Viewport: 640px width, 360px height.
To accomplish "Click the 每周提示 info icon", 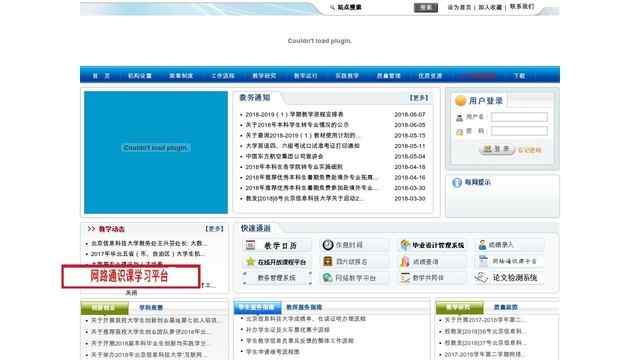I will (457, 182).
